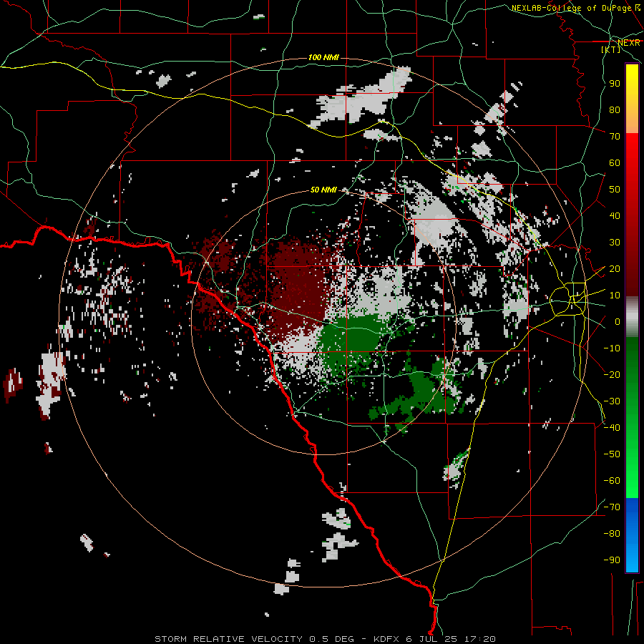The height and width of the screenshot is (644, 644).
Task: Select the -70 knot scale label
Action: pyautogui.click(x=612, y=507)
